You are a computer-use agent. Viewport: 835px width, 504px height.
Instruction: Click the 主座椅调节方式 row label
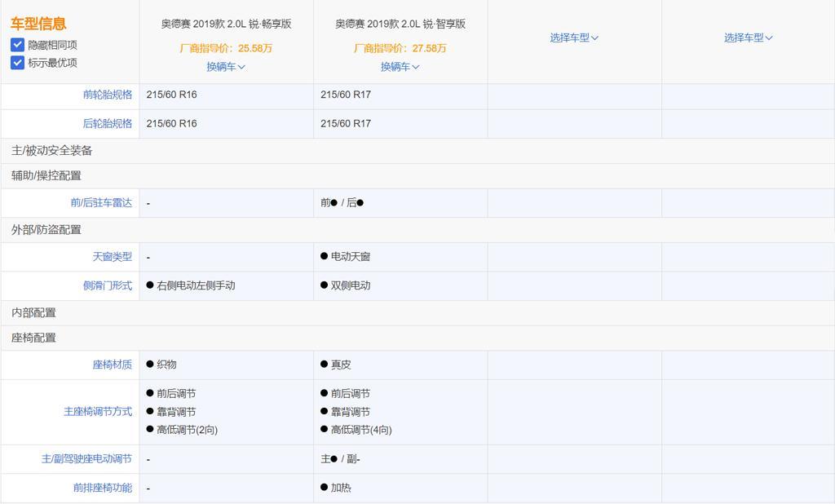click(98, 412)
